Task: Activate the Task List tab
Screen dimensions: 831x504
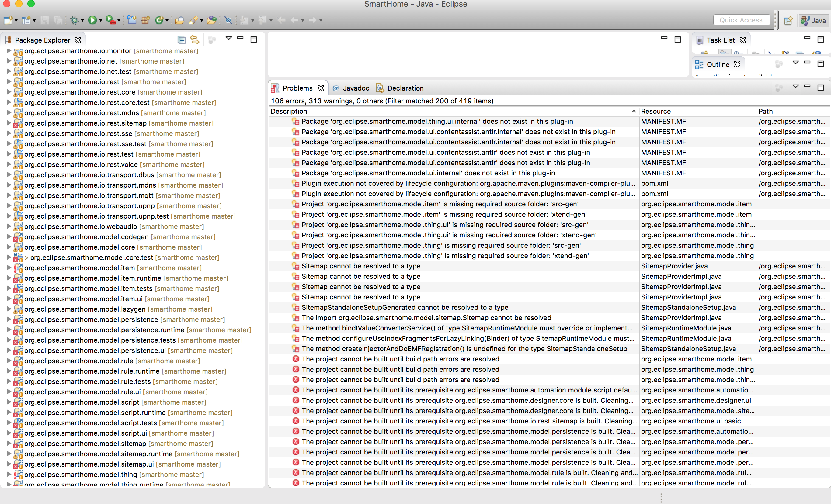Action: coord(721,40)
